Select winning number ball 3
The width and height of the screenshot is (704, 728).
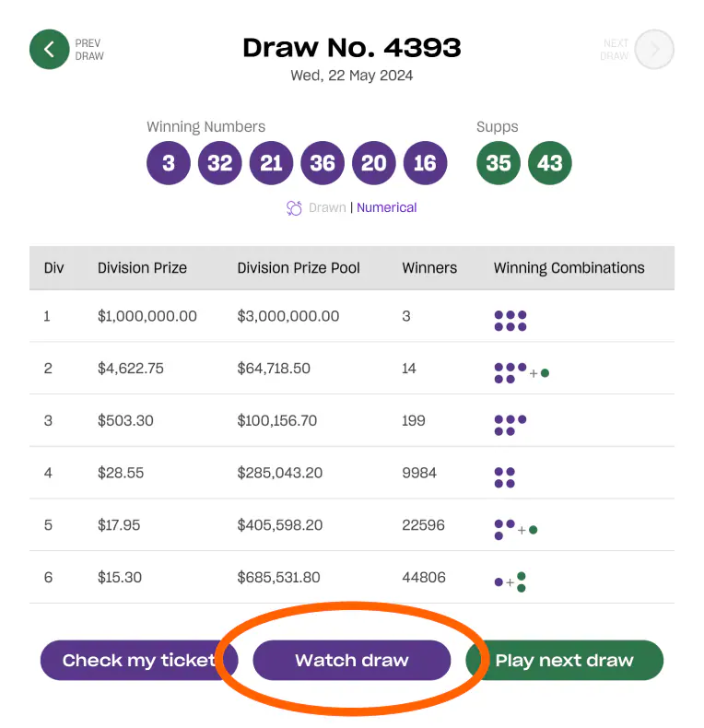point(169,163)
